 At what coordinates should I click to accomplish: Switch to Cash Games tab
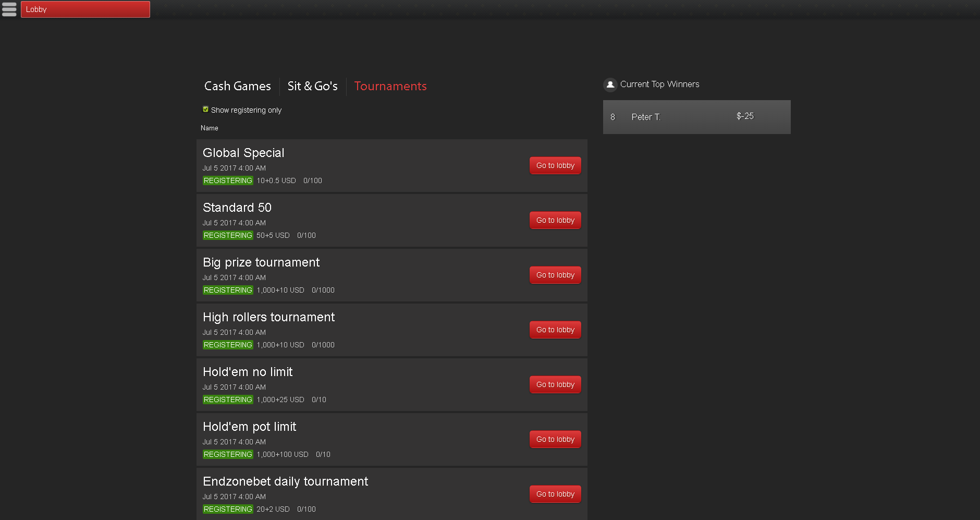tap(237, 86)
